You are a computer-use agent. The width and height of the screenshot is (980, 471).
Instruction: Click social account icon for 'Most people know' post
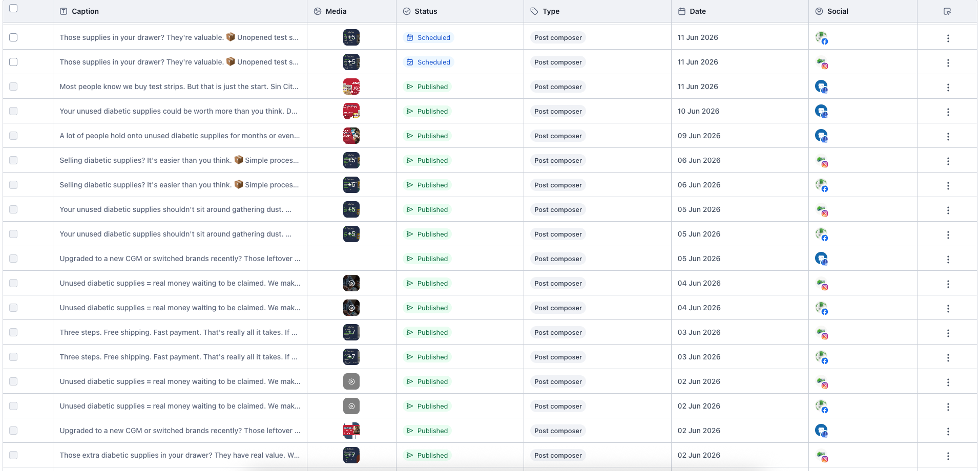tap(822, 87)
